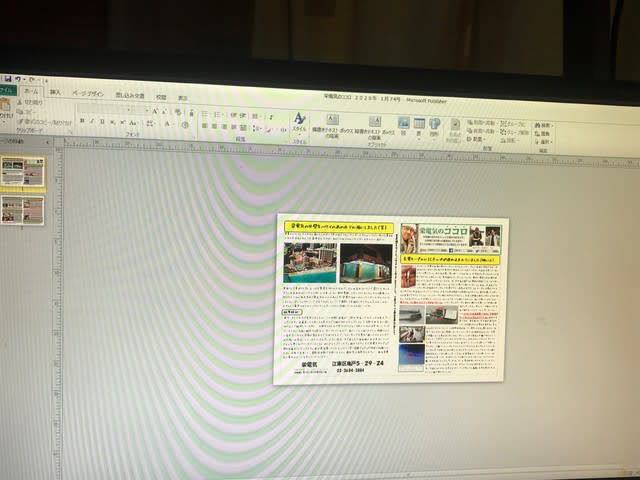Image resolution: width=640 pixels, height=480 pixels.
Task: Justify the paragraph text
Action: tap(233, 127)
